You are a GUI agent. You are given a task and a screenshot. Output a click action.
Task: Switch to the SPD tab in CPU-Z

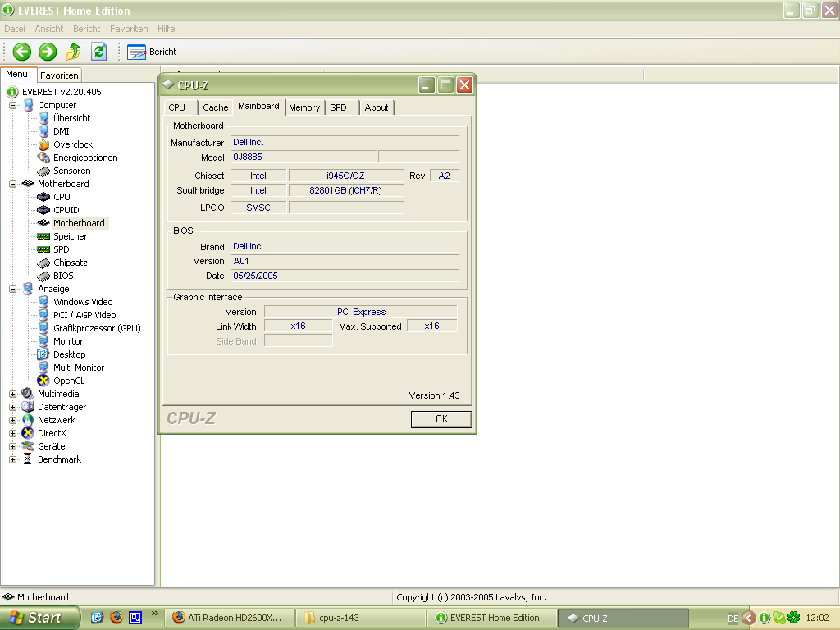coord(338,107)
